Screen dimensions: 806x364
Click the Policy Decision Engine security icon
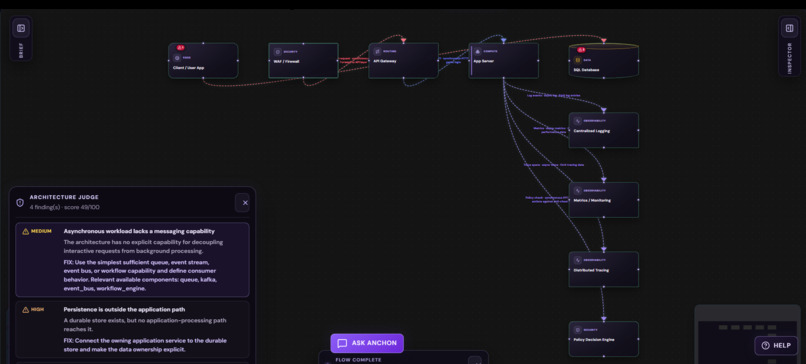(578, 330)
